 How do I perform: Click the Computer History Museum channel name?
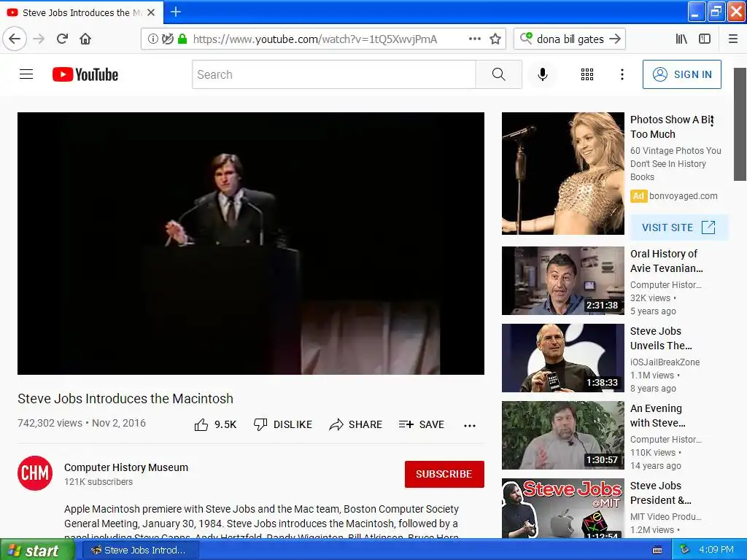click(126, 467)
